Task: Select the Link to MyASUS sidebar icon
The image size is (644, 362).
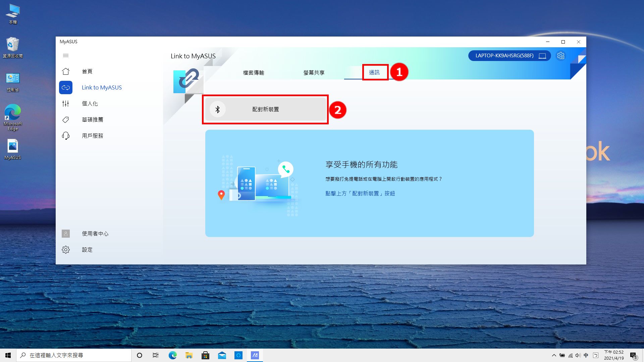Action: click(66, 87)
